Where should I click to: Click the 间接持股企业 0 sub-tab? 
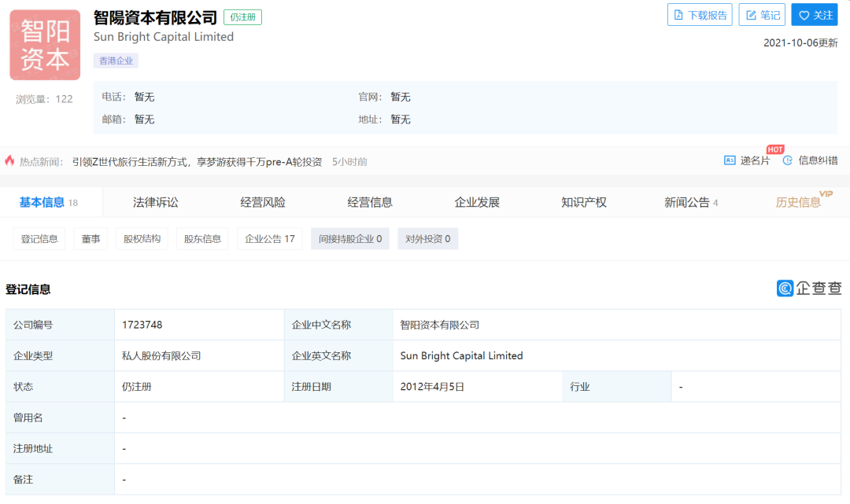[350, 239]
